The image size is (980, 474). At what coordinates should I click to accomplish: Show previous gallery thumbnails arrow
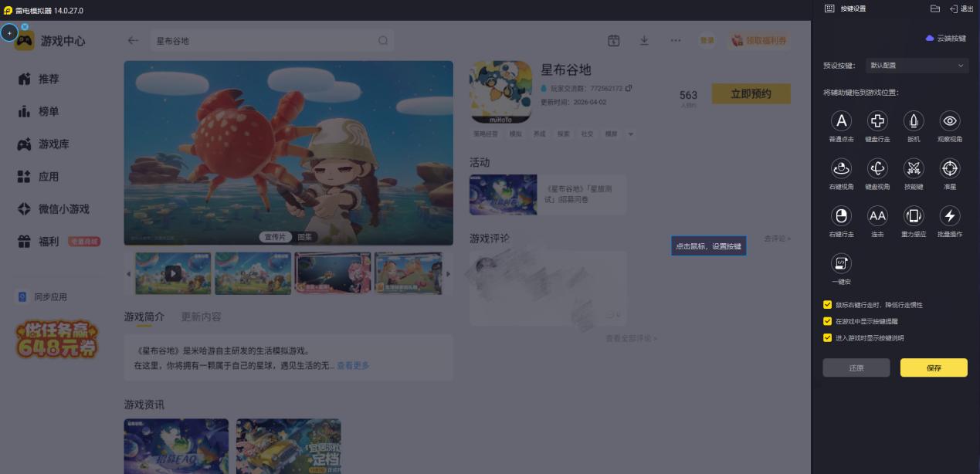[x=129, y=273]
